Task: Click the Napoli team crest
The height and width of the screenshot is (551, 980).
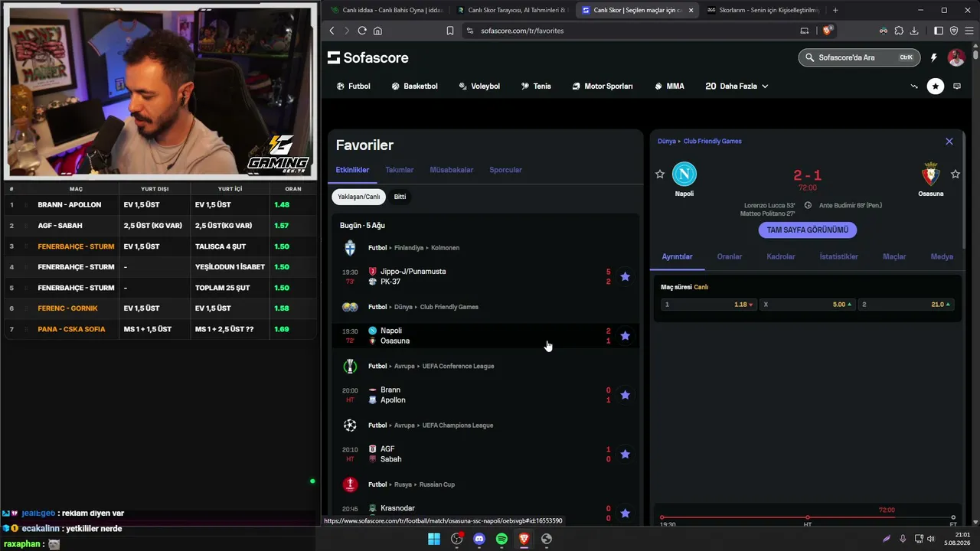Action: click(684, 174)
